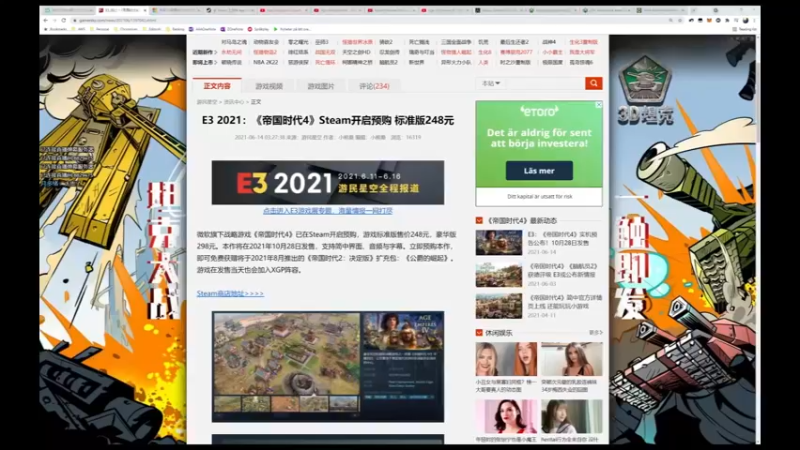Switch to the 游戏图片 tab

[x=320, y=86]
